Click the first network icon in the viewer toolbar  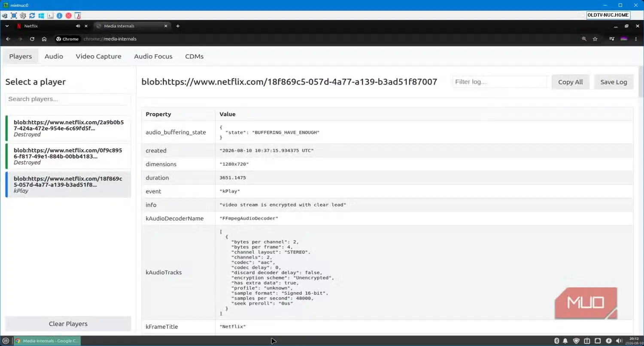tap(5, 15)
